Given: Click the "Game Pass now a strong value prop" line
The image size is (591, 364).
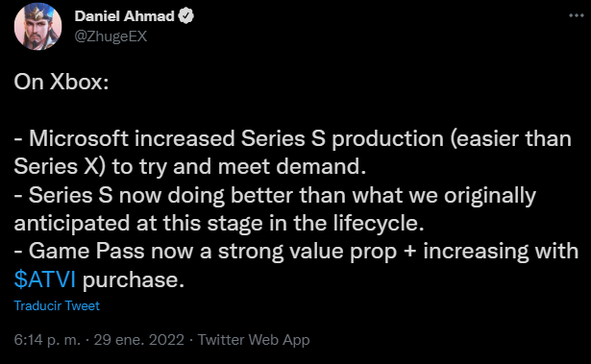Looking at the screenshot, I should [296, 251].
